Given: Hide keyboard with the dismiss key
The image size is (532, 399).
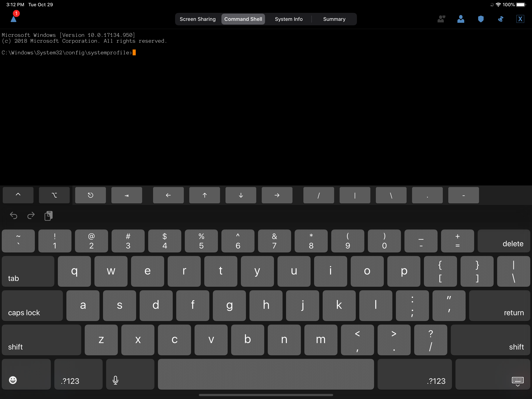Looking at the screenshot, I should click(x=492, y=374).
